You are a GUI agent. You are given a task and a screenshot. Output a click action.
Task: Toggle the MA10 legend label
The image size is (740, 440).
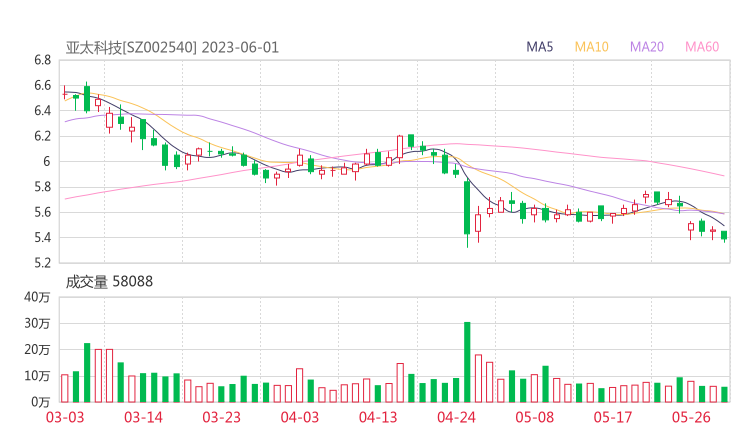click(x=591, y=47)
